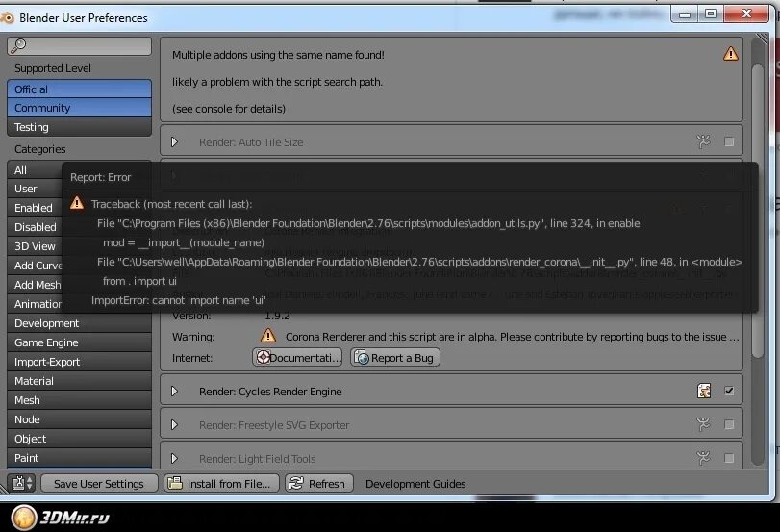Screen dimensions: 780x532
Task: Expand the Render: Freestyle SVG Exporter addon
Action: point(175,424)
